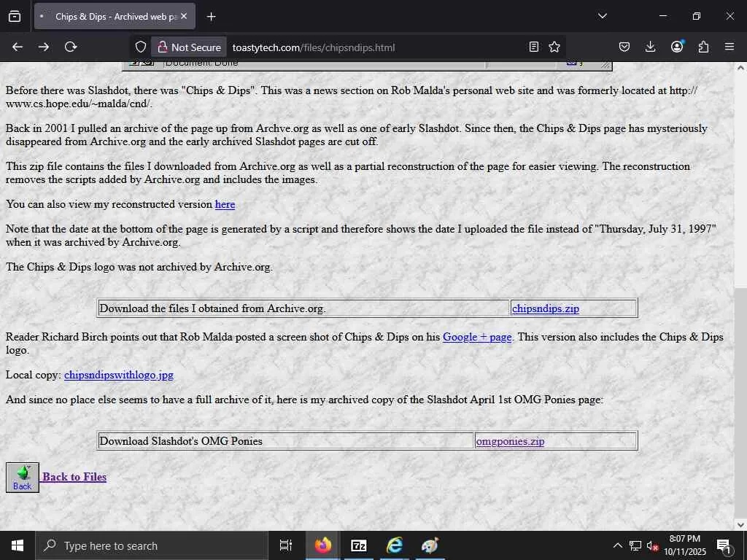The image size is (747, 560).
Task: Click text 'Download the files I obtained from Archive.org.'
Action: [212, 308]
